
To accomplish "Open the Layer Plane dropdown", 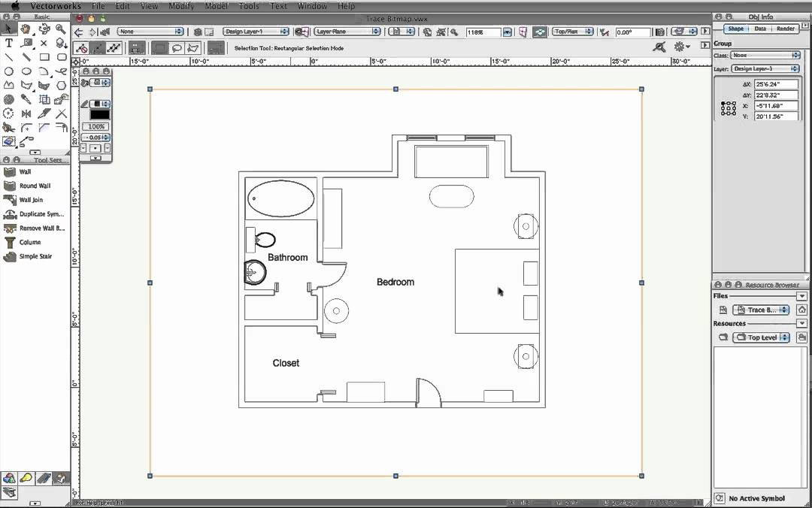I will click(347, 32).
